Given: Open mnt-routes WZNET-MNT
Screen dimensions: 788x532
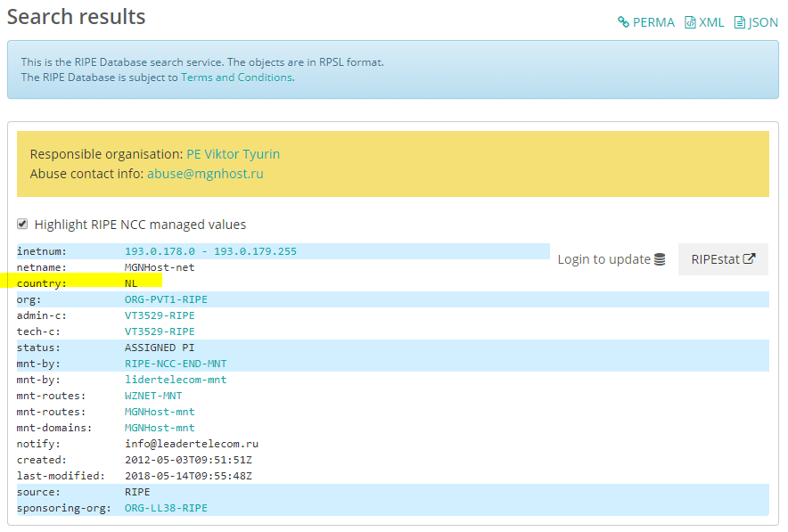Looking at the screenshot, I should (x=153, y=396).
